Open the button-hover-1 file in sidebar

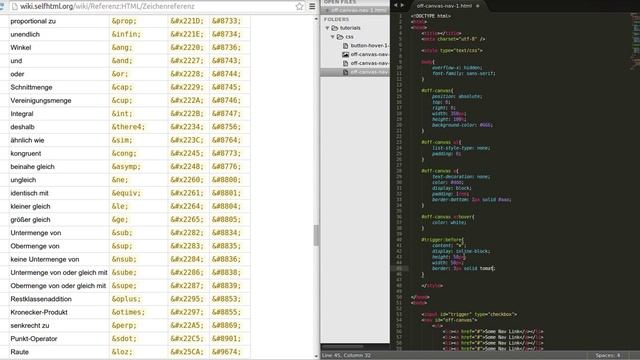click(x=369, y=45)
